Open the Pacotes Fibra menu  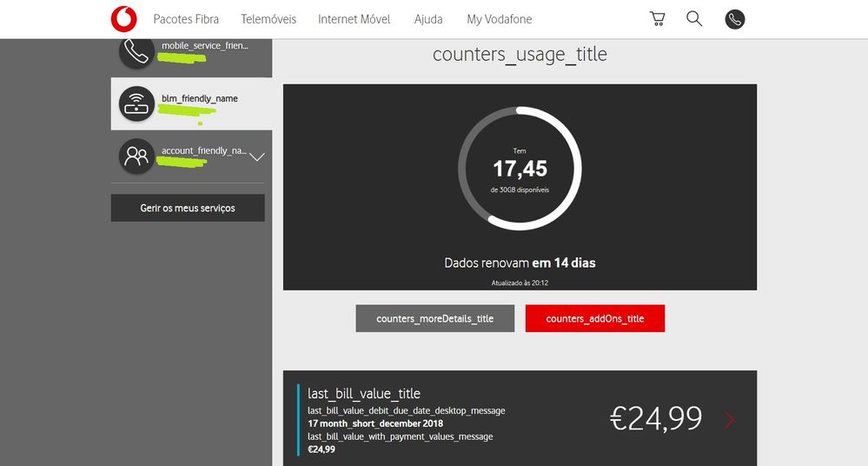point(186,19)
